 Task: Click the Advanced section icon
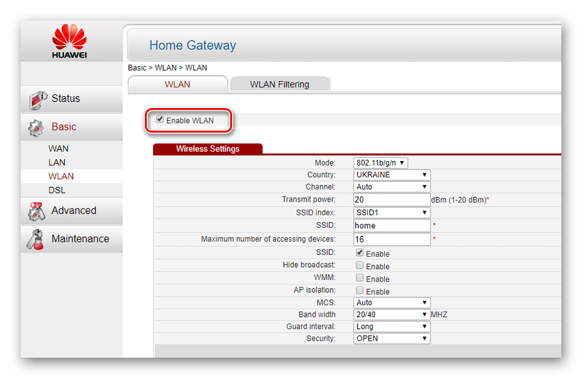point(36,212)
